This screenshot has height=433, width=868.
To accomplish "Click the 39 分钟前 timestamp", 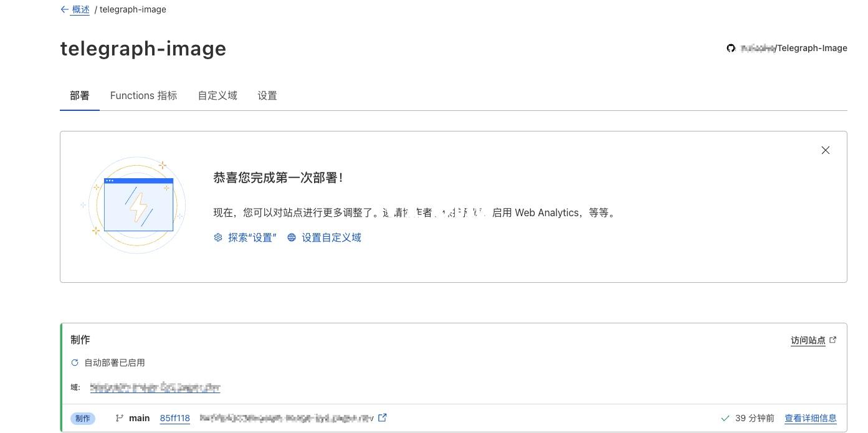I will tap(755, 418).
